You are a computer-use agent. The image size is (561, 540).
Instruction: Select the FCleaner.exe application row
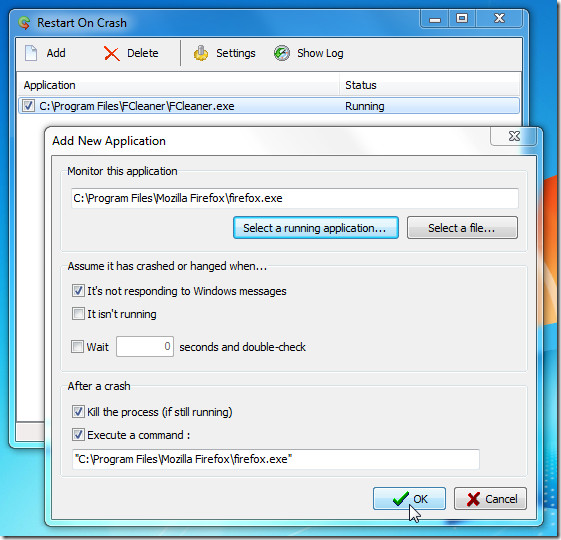tap(269, 106)
